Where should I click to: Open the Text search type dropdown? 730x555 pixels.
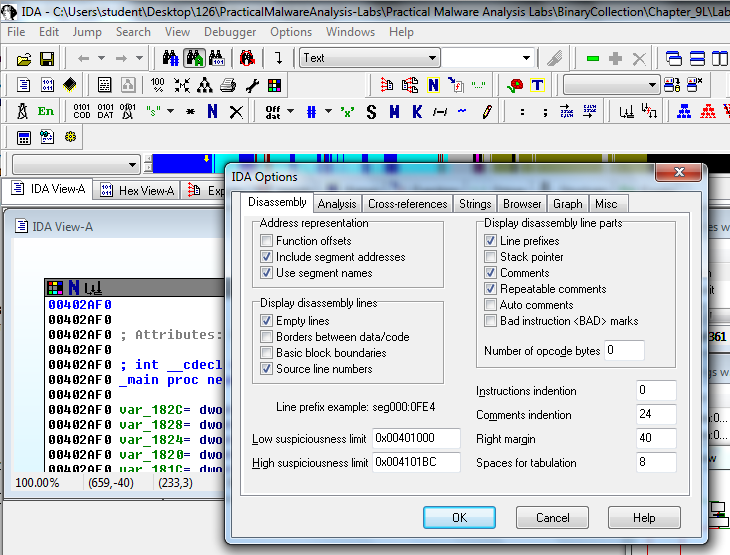432,58
